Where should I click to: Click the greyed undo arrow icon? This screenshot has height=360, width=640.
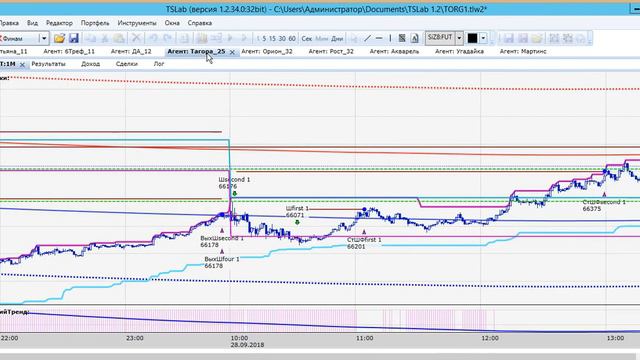(153, 38)
